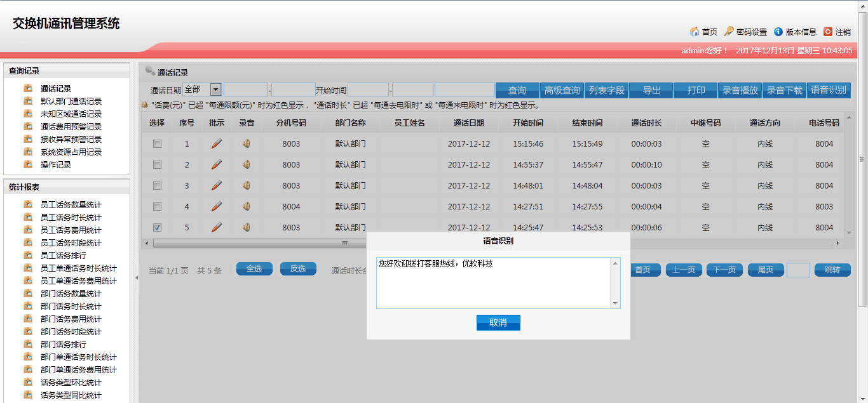Click 取消 button in 语音识别 dialog
The height and width of the screenshot is (403, 868).
[x=498, y=322]
